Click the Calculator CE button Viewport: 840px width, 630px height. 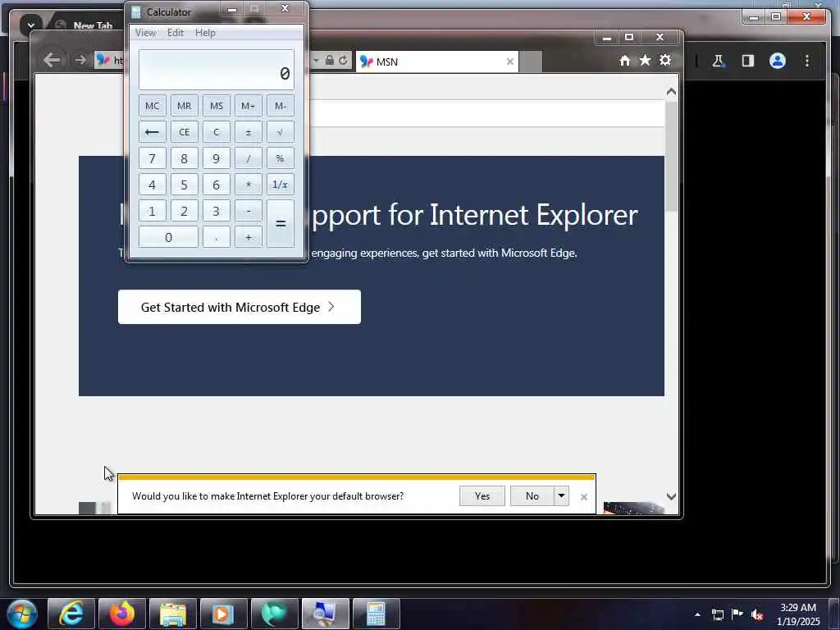pos(185,132)
